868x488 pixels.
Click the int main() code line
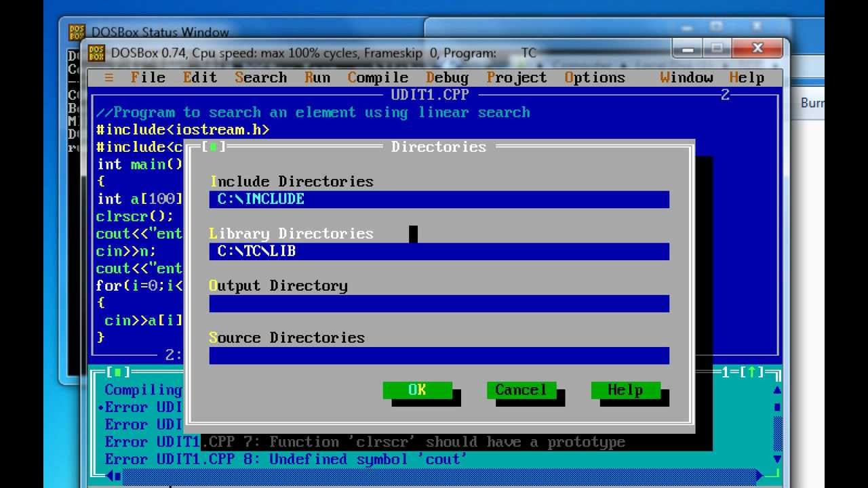[x=140, y=165]
